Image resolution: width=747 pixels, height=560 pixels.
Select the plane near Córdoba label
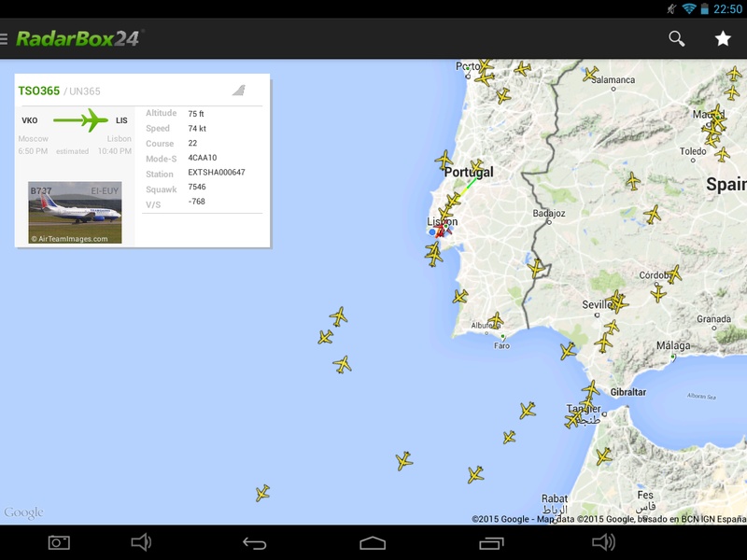tap(674, 274)
